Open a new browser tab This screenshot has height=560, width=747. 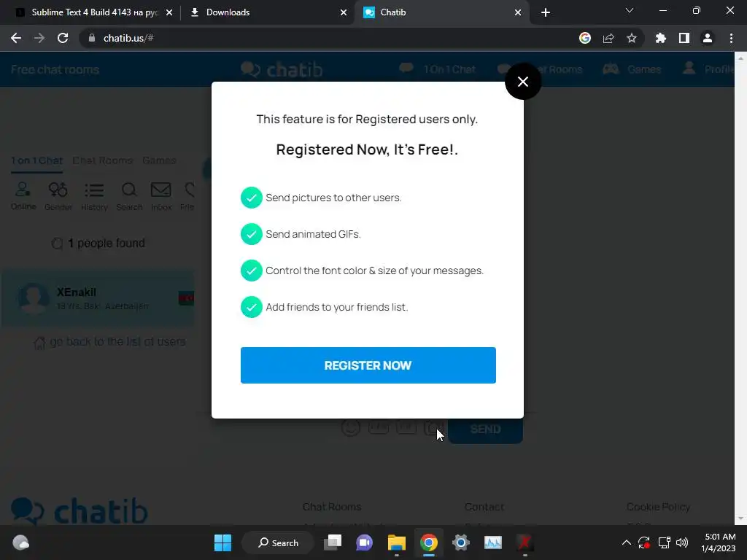tap(546, 12)
